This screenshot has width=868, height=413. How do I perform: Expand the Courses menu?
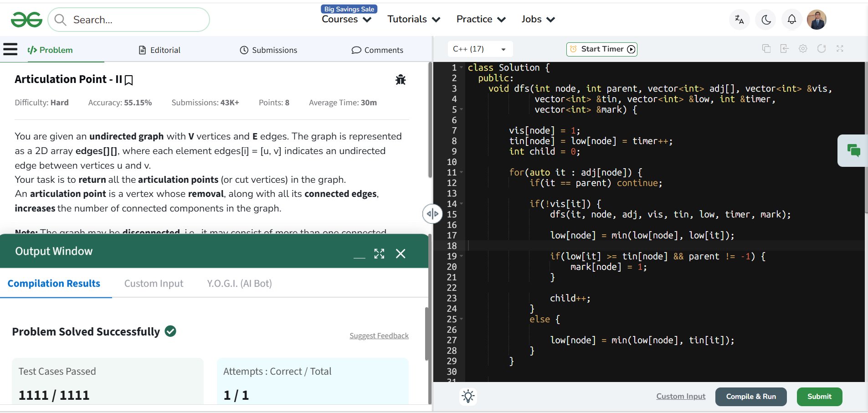pyautogui.click(x=346, y=20)
